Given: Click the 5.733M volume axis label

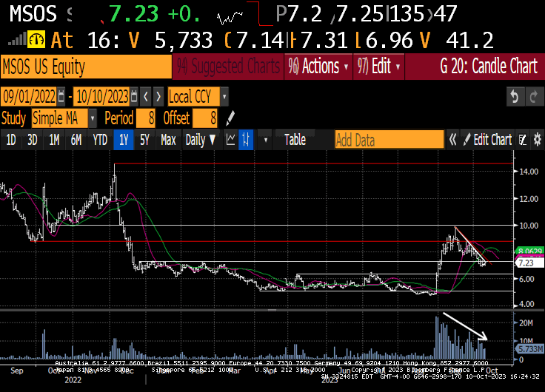Looking at the screenshot, I should [x=529, y=348].
